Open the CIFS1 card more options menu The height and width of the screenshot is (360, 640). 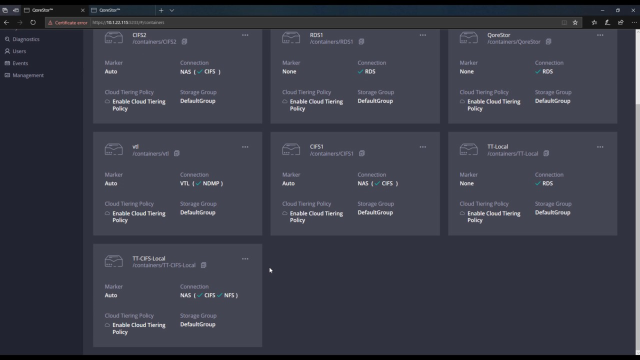coord(422,147)
